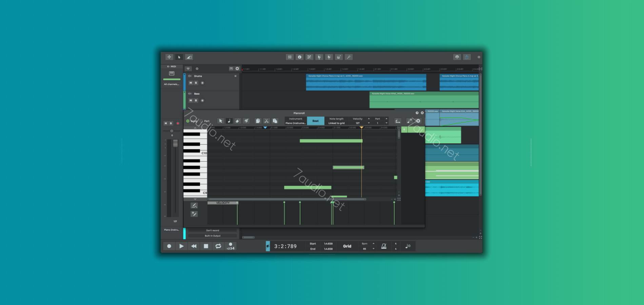644x305 pixels.
Task: Open the Instrument dropdown showing Piano
Action: tap(296, 121)
